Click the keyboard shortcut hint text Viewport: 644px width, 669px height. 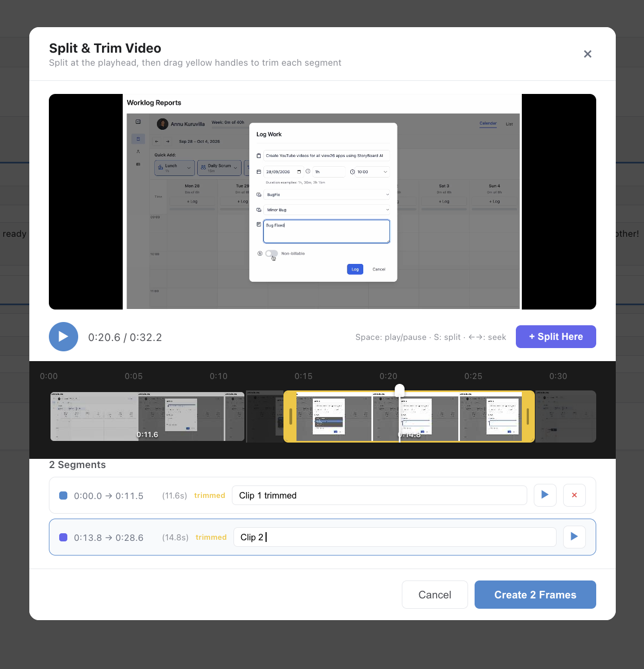431,337
